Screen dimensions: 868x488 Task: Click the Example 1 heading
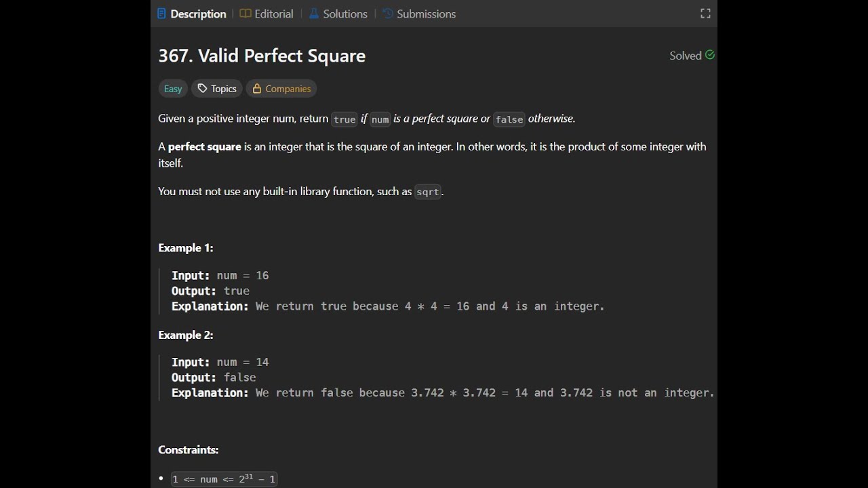point(186,248)
